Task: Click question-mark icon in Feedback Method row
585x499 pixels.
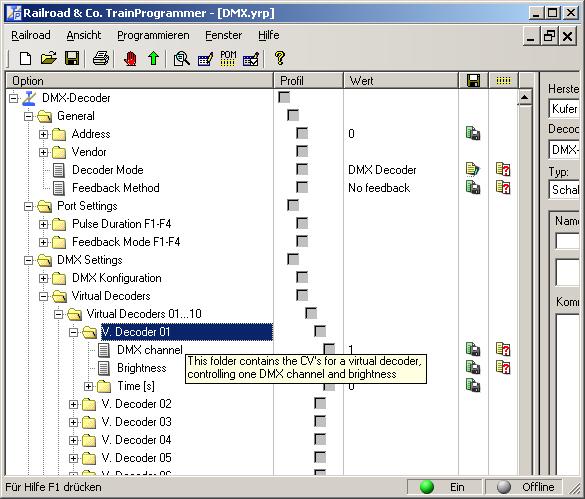Action: [503, 187]
